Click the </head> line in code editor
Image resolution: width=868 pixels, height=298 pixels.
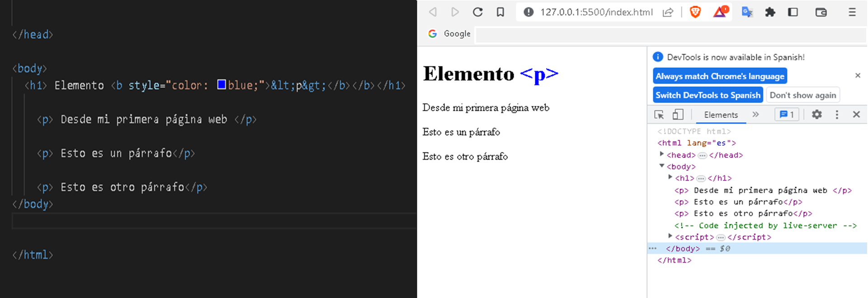tap(33, 34)
